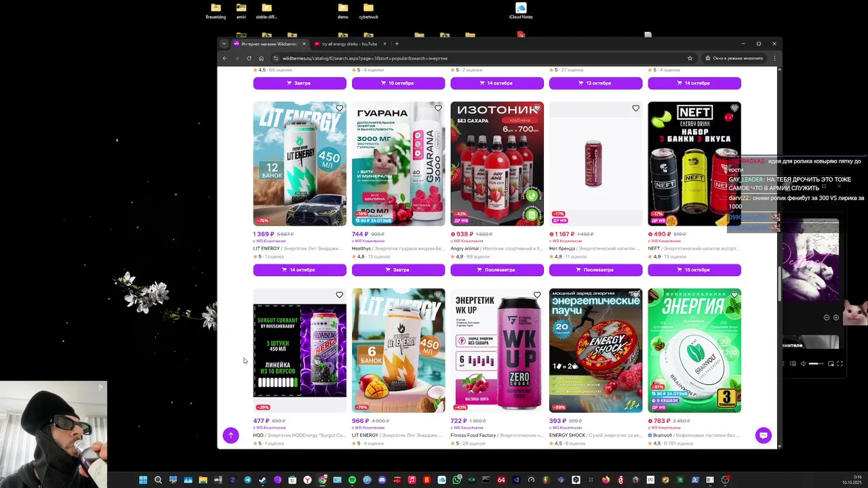The image size is (868, 488).
Task: Toggle fullscreen in the side player
Action: point(840,364)
